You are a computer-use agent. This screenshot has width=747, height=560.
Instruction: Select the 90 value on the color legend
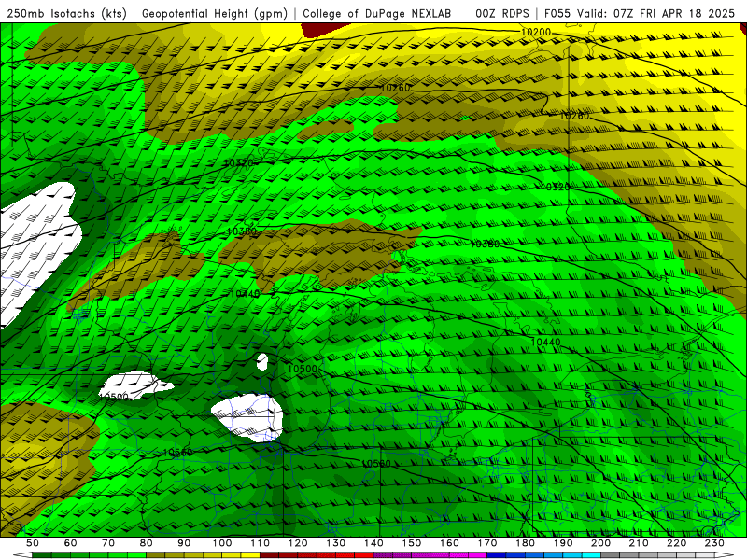tap(184, 543)
